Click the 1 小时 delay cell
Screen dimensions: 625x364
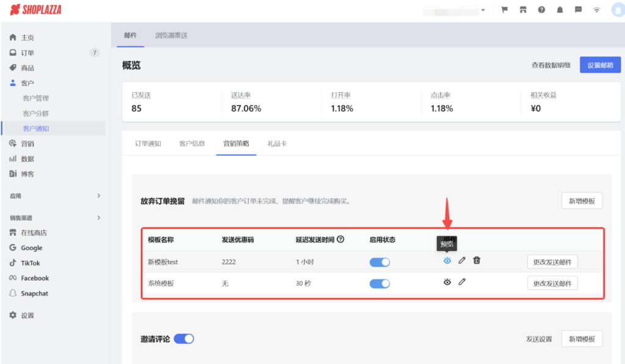point(305,262)
